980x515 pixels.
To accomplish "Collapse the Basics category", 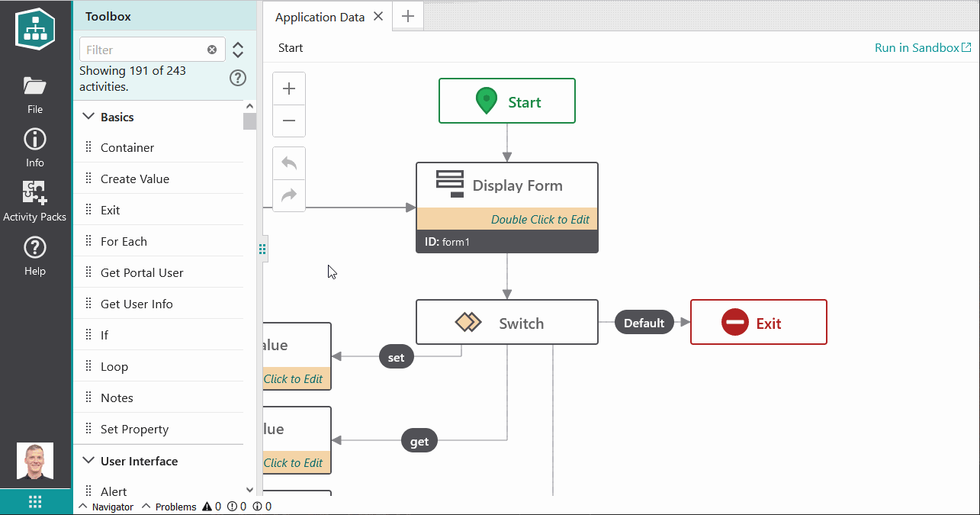I will click(x=88, y=117).
